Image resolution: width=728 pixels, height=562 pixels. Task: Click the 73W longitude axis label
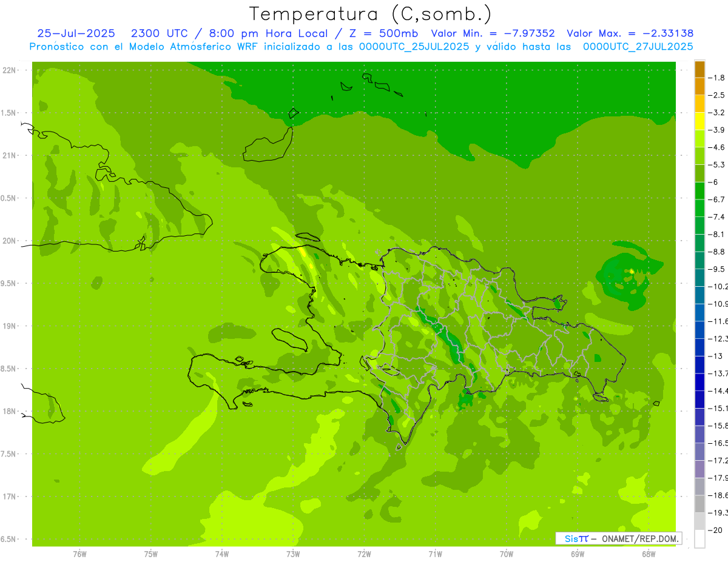click(x=293, y=554)
